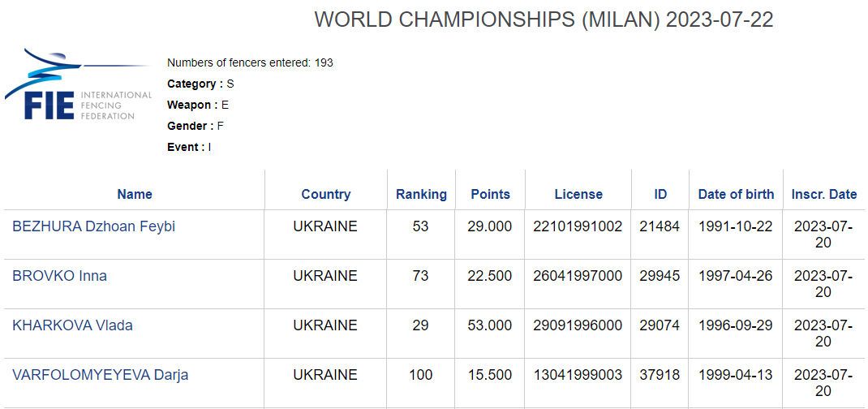Sort by Date of birth header
868x409 pixels.
[736, 194]
